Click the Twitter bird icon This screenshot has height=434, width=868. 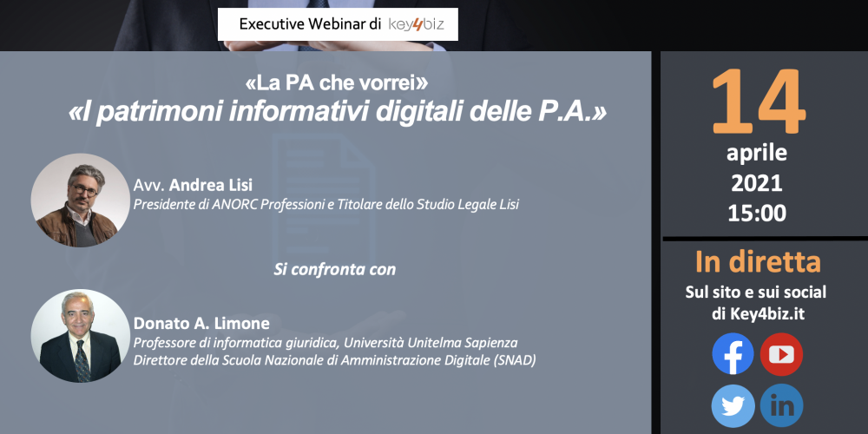pyautogui.click(x=733, y=405)
